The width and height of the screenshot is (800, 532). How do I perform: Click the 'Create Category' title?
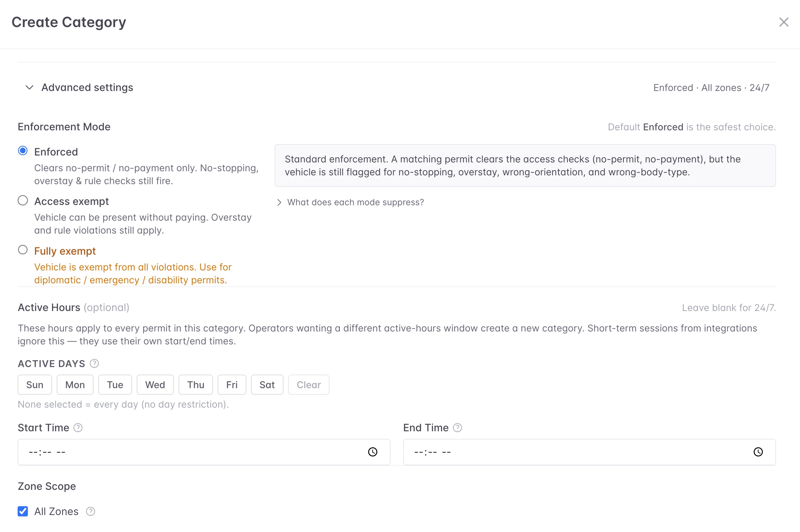(x=69, y=22)
